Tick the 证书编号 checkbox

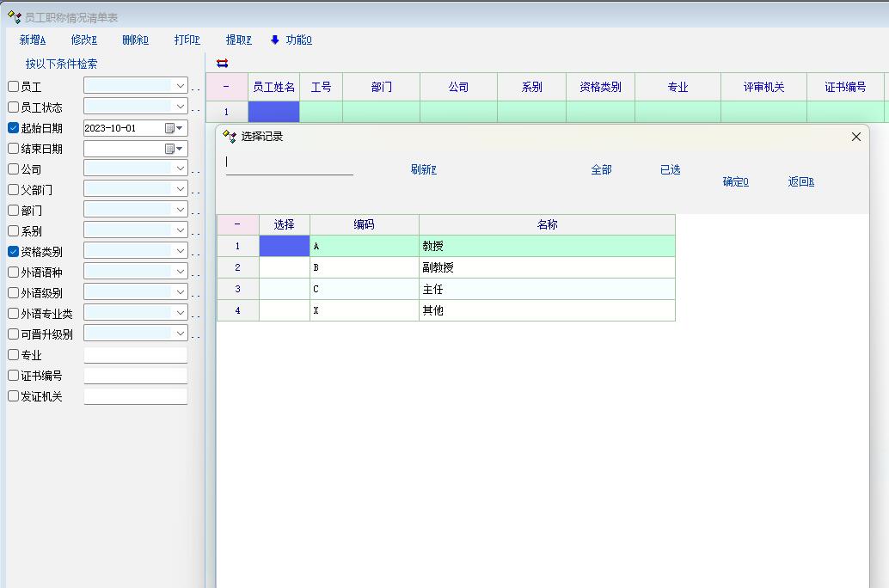[x=13, y=376]
